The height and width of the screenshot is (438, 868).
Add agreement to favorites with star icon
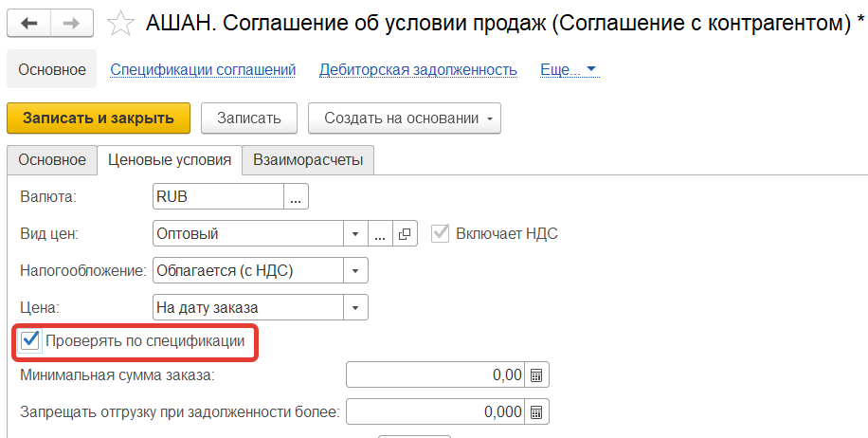click(x=121, y=24)
